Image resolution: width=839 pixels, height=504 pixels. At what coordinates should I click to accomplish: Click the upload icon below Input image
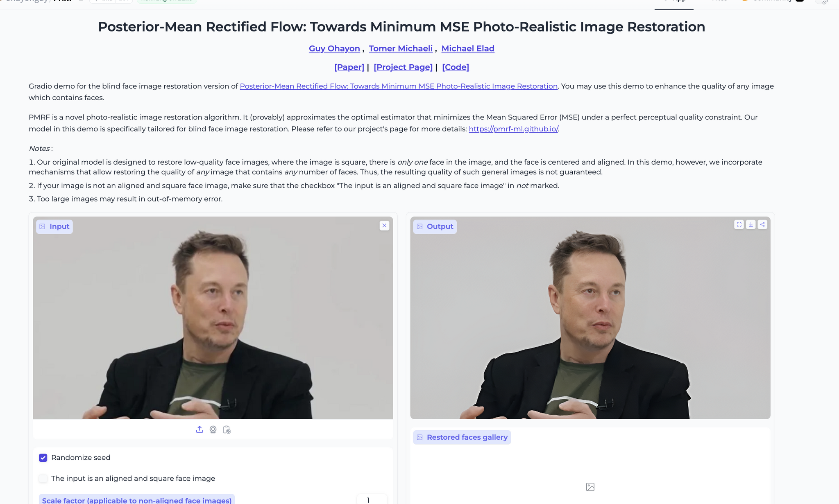(x=199, y=429)
